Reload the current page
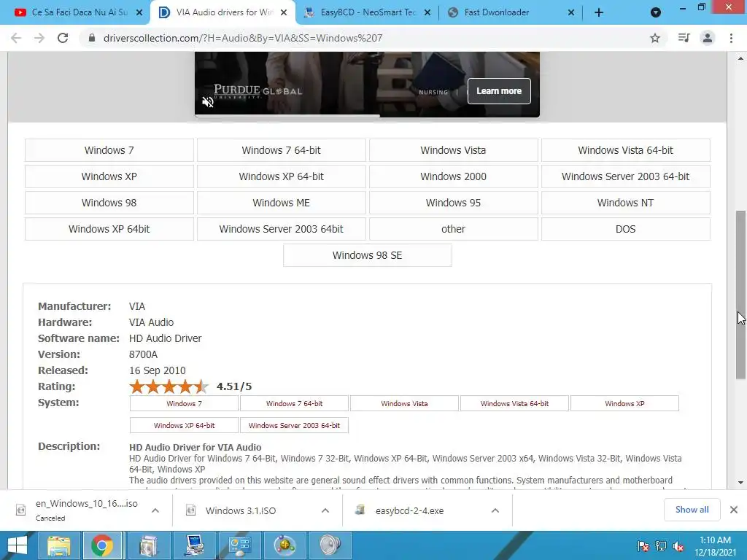Viewport: 747px width, 560px height. click(x=63, y=38)
